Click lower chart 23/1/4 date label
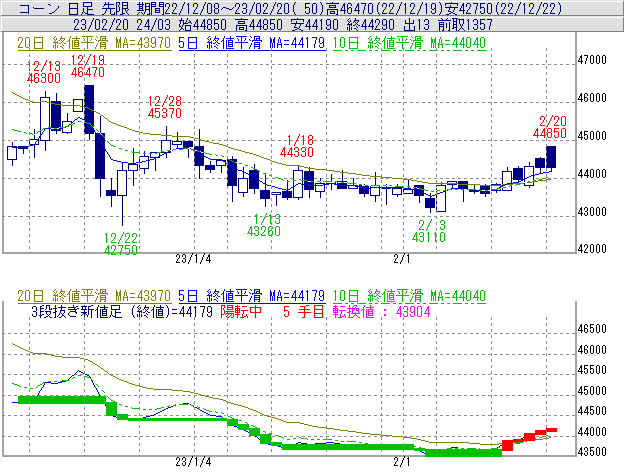 193,462
